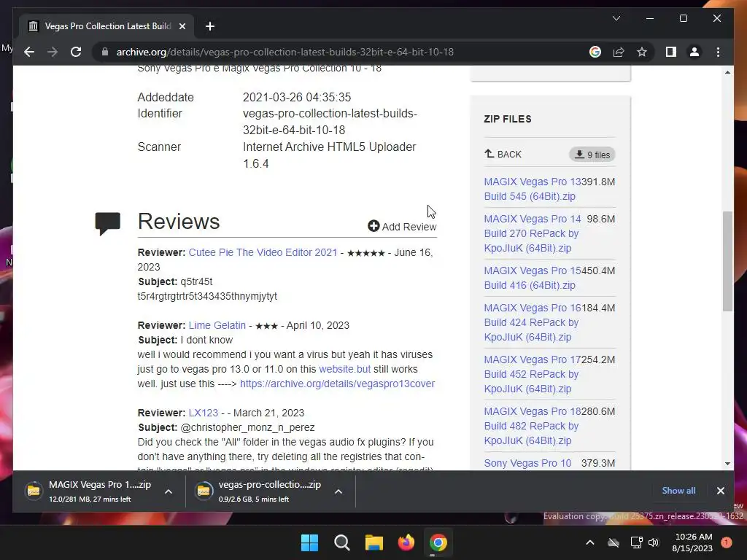Screen dimensions: 747x560
Task: Click Add Review
Action: tap(402, 227)
